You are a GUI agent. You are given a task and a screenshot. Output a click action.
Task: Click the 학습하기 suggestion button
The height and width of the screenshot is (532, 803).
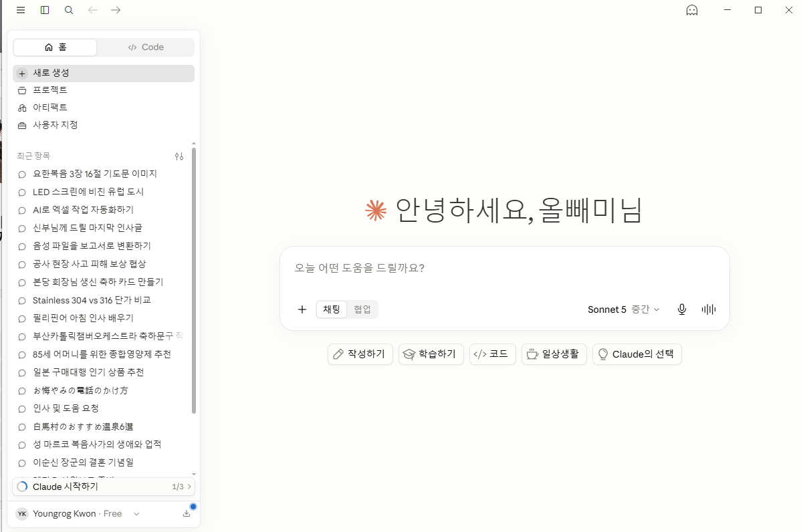point(431,354)
